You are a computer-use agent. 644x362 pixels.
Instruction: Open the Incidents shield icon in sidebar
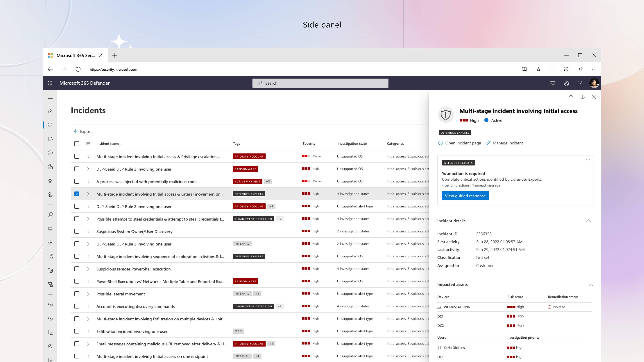coord(50,125)
